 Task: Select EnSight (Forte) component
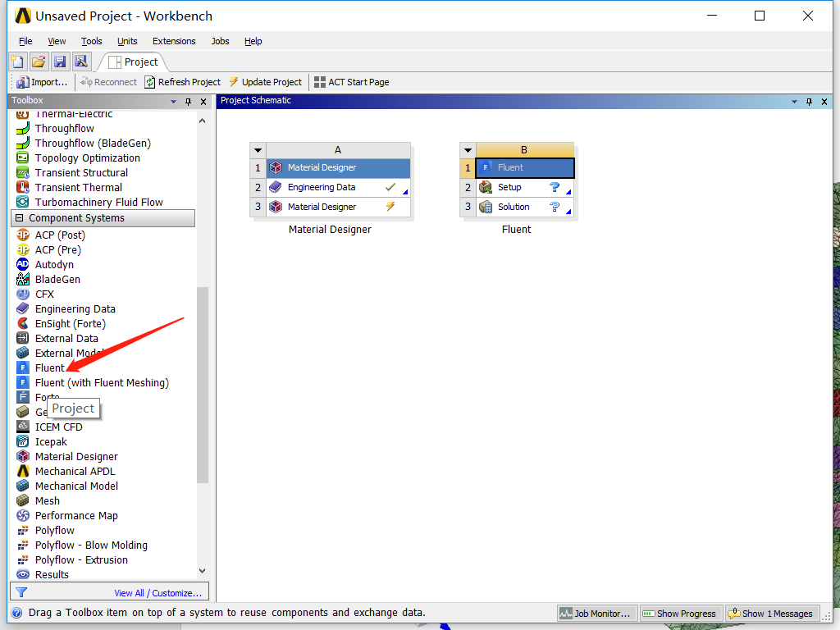pyautogui.click(x=71, y=323)
